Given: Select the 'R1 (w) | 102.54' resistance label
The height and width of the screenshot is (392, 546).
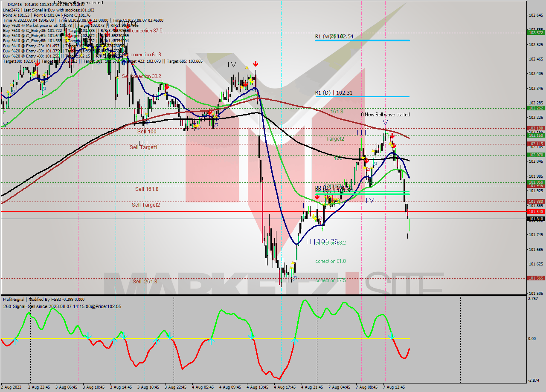Looking at the screenshot, I should tap(334, 37).
